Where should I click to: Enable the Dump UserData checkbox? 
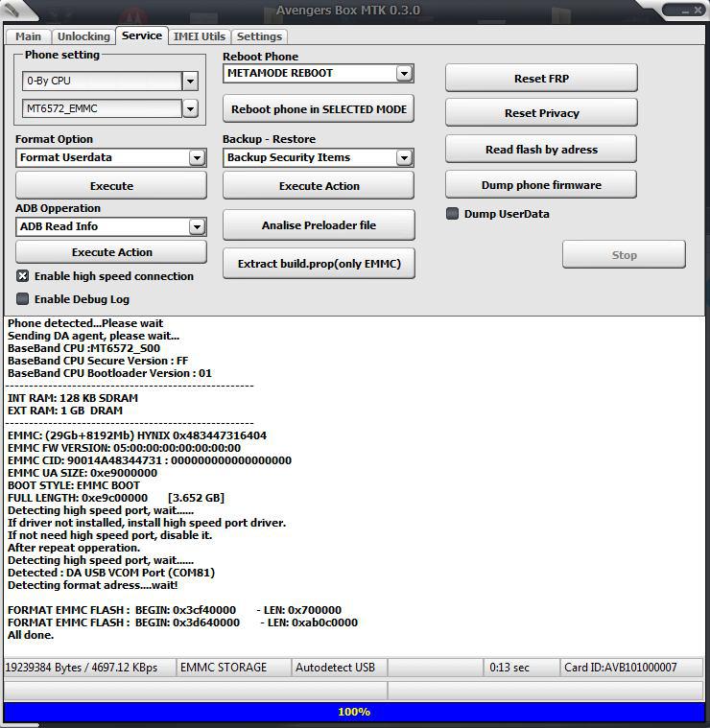point(452,214)
